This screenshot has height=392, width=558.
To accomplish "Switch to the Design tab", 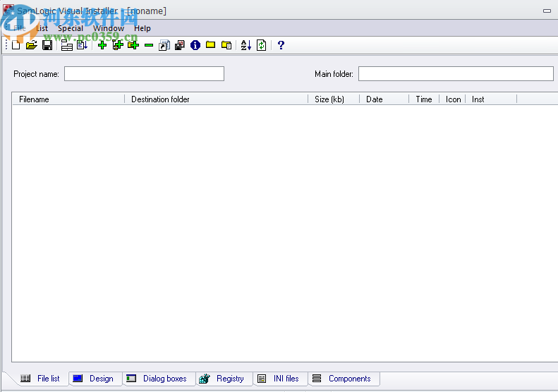I will point(95,379).
